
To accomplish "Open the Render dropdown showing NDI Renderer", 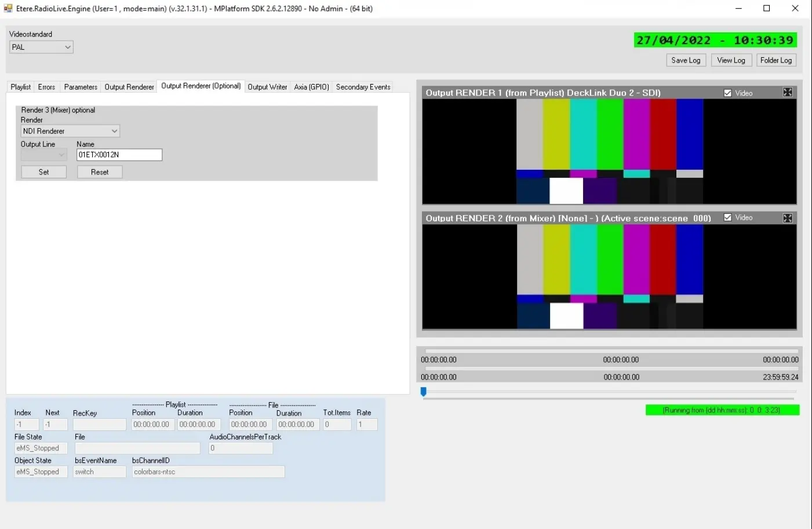I will tap(70, 131).
